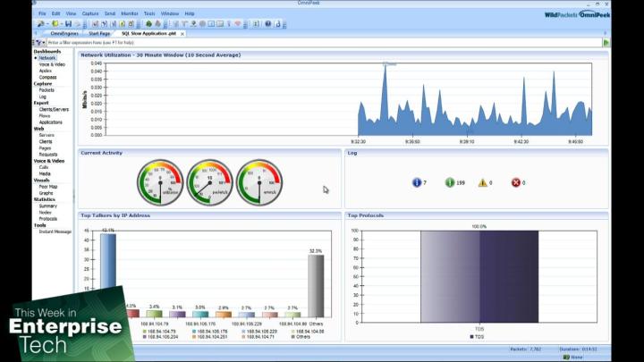
Task: Select Packets under Capture in sidebar
Action: point(47,90)
